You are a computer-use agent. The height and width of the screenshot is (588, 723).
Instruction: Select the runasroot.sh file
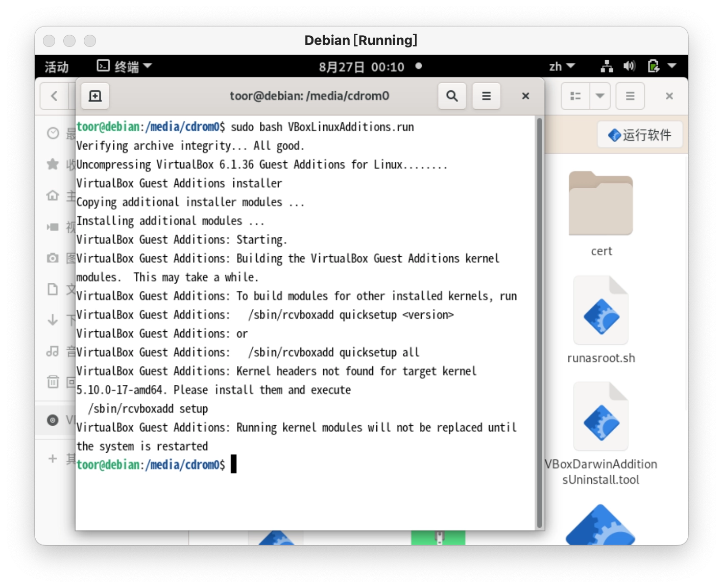tap(601, 320)
